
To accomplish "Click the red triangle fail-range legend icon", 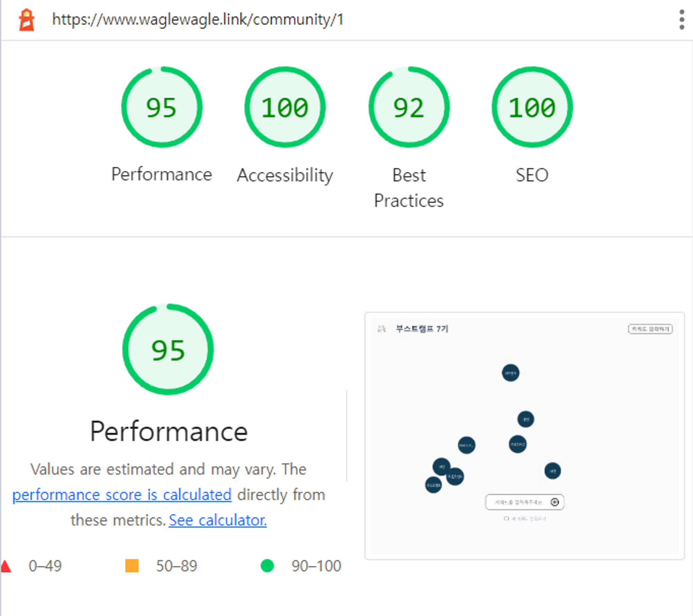I will click(x=6, y=566).
